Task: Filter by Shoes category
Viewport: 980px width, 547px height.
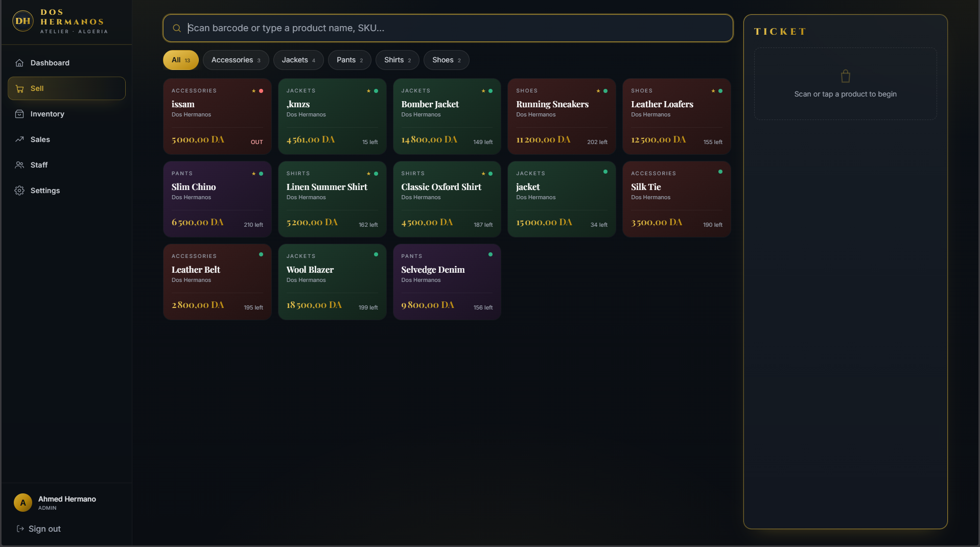Action: [x=447, y=60]
